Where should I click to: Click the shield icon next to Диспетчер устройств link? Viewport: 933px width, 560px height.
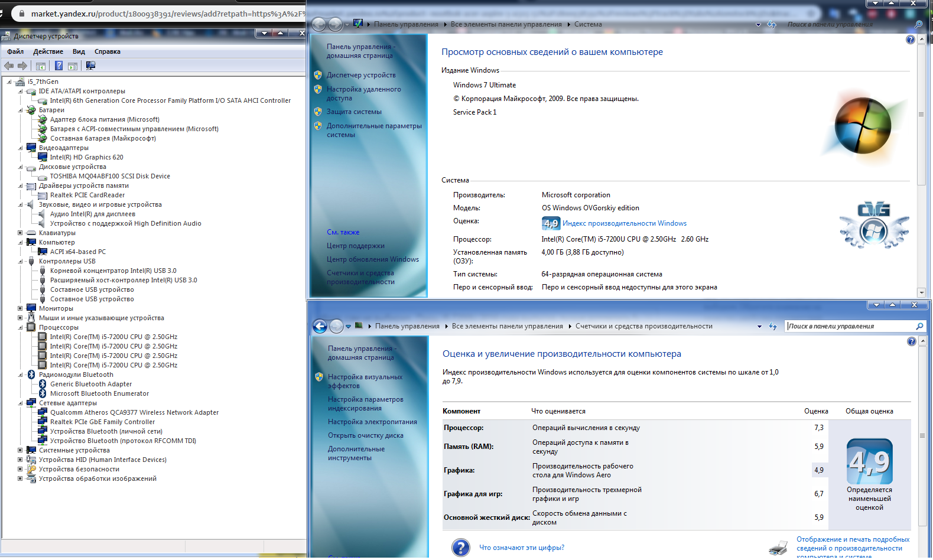[x=318, y=75]
